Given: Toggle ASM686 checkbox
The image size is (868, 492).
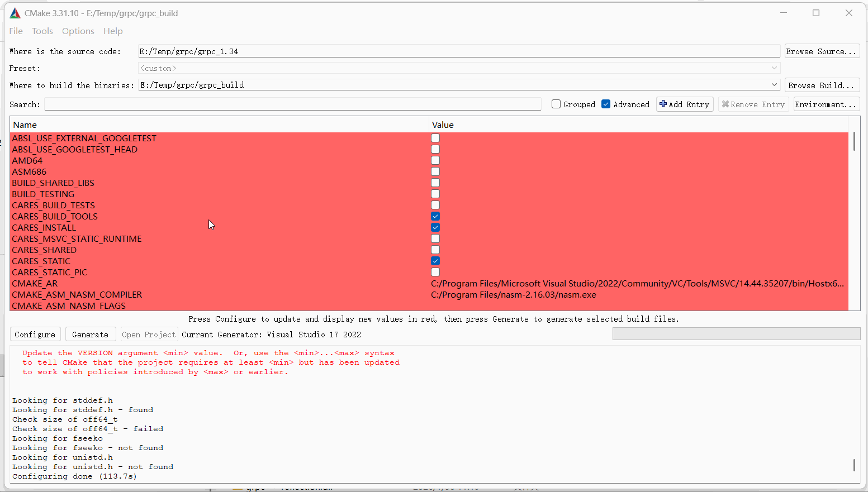Looking at the screenshot, I should tap(435, 171).
